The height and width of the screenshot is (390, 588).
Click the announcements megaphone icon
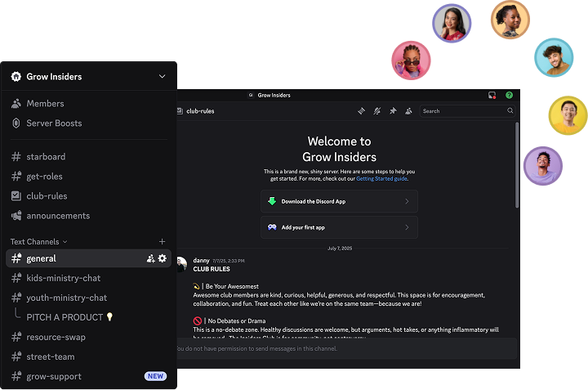[16, 216]
